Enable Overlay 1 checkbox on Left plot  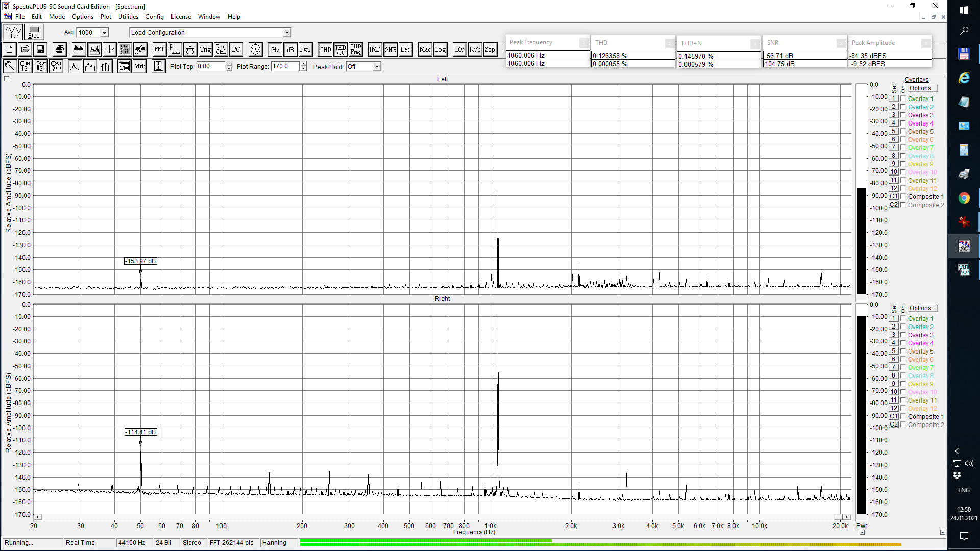(903, 99)
